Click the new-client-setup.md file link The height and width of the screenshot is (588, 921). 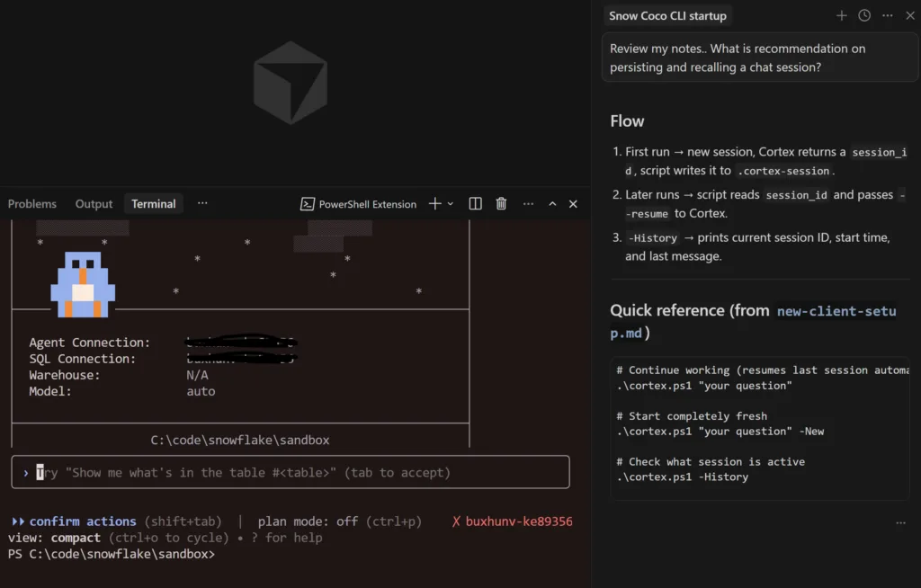(x=753, y=322)
